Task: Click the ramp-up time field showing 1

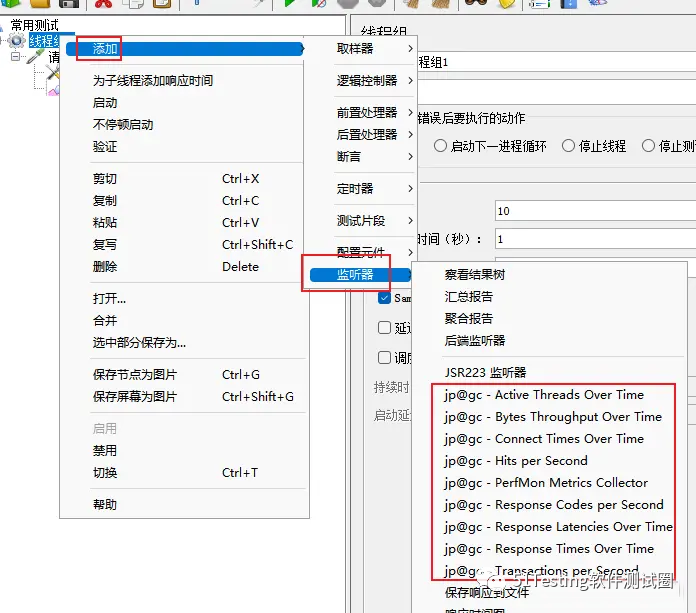Action: (595, 239)
